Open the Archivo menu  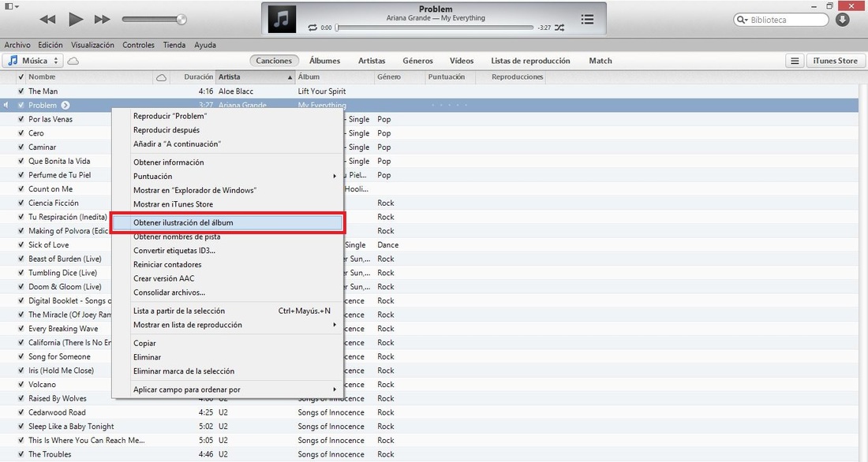(x=17, y=45)
